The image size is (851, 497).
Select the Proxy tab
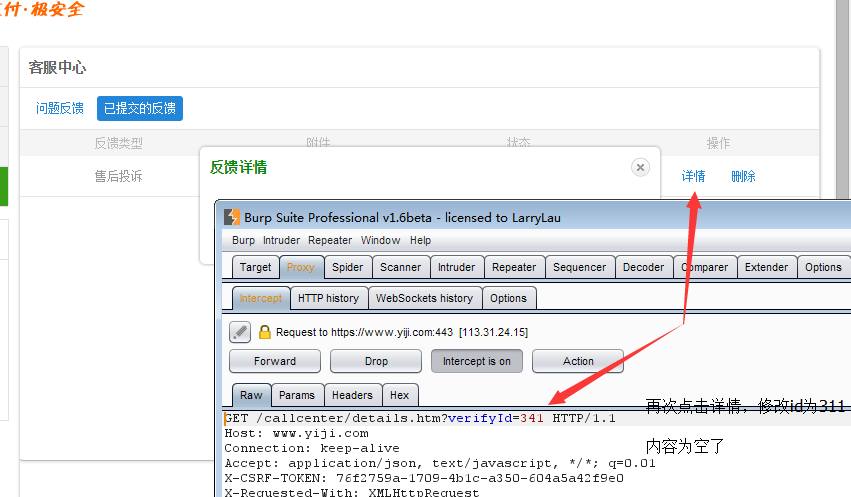coord(300,267)
